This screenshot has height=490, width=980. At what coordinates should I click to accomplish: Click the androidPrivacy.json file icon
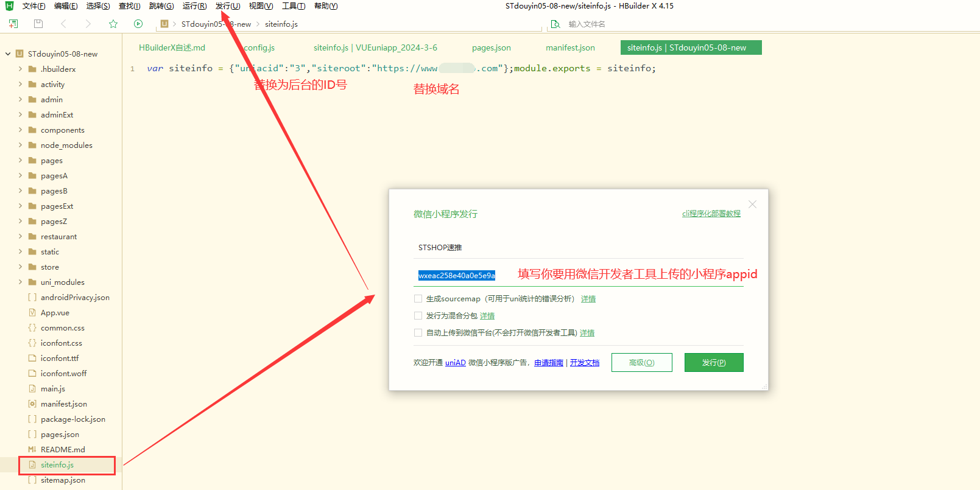(32, 297)
